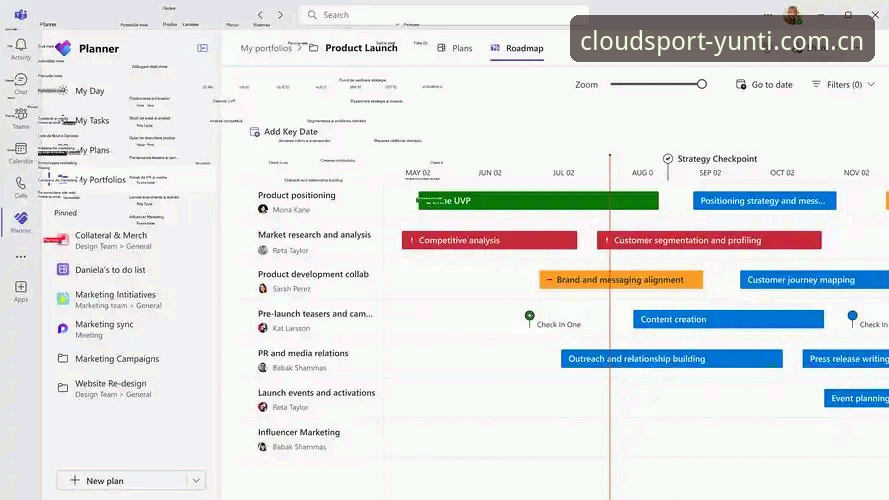Expand the Filters (0) chevron
889x500 pixels.
(x=871, y=84)
